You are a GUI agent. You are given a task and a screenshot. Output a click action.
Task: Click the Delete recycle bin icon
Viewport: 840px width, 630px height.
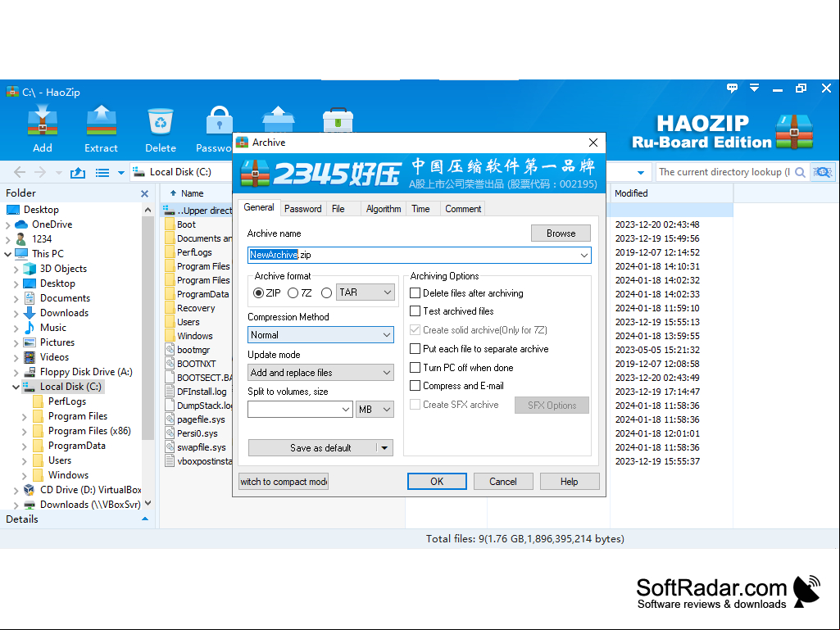(160, 121)
